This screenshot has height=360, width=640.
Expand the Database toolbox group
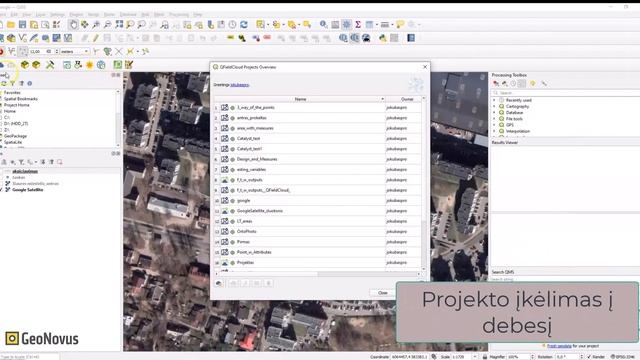[x=495, y=112]
